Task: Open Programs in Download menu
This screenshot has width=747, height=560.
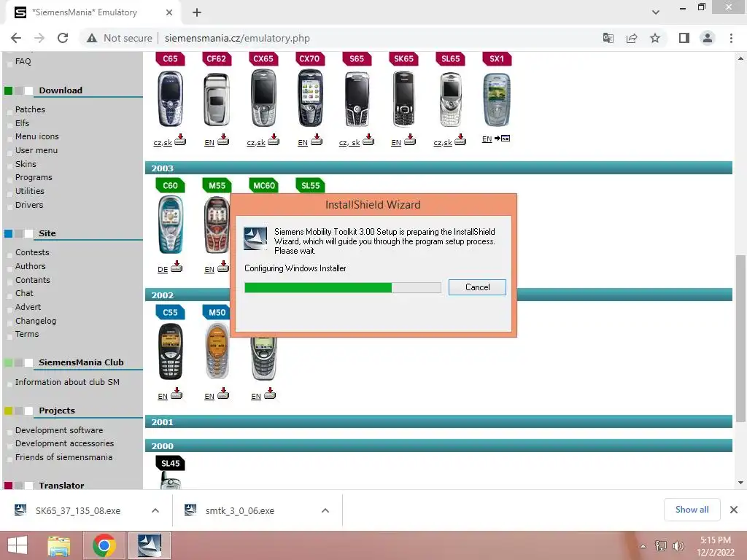Action: tap(34, 177)
